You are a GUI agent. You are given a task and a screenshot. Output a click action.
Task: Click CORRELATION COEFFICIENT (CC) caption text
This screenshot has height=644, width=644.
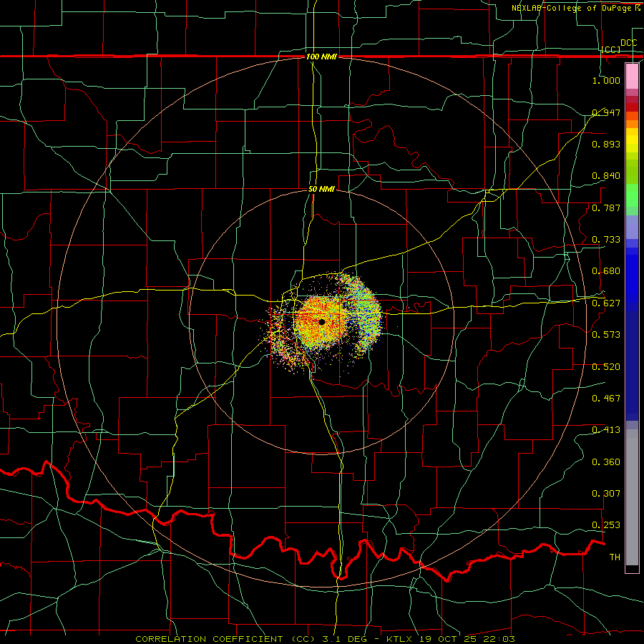coord(225,639)
